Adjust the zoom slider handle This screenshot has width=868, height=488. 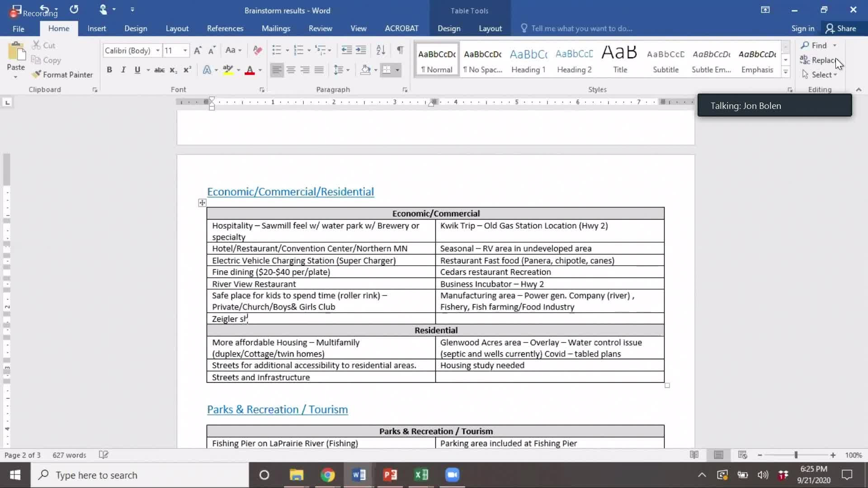pos(796,455)
